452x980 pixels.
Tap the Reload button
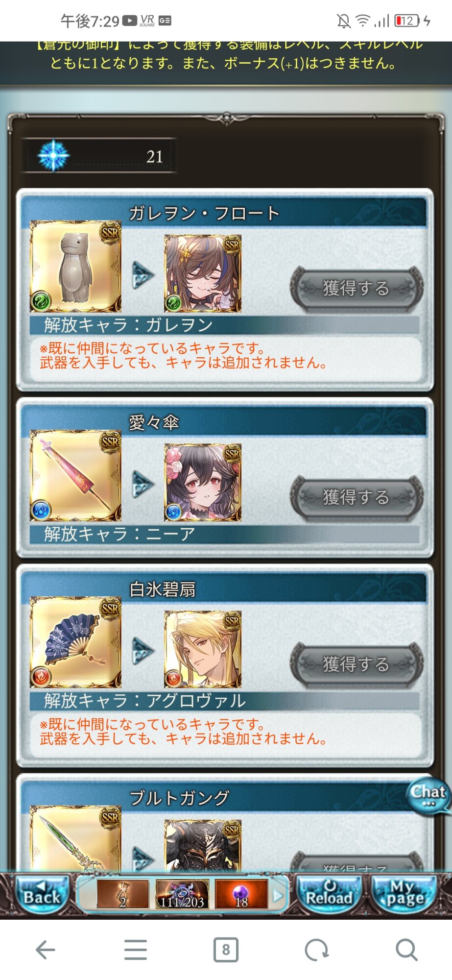(x=329, y=894)
